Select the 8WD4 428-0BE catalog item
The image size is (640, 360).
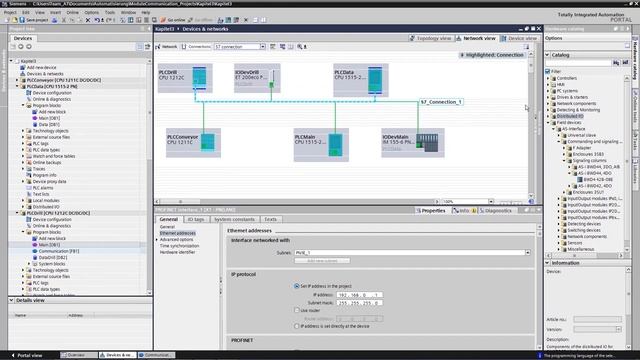[x=598, y=180]
